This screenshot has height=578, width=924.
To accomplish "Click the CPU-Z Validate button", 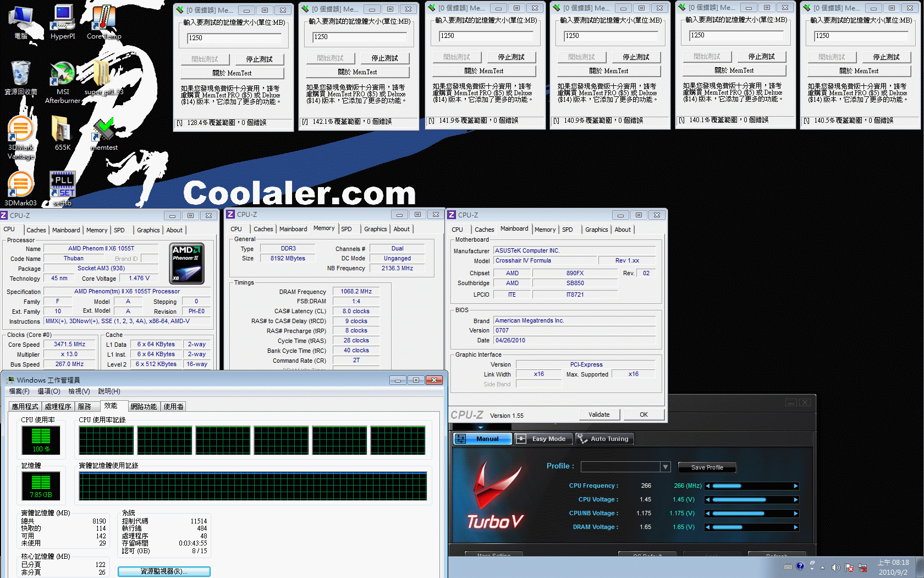I will (x=599, y=415).
